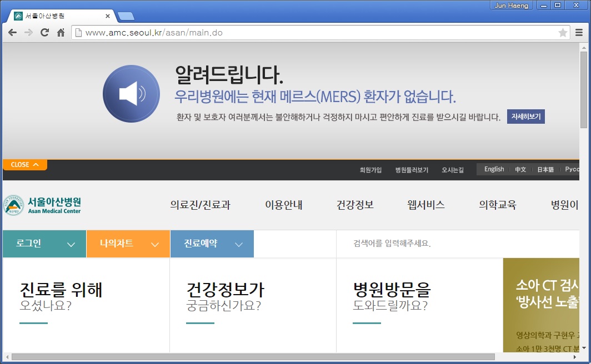
Task: Open the 병원방문을 도와드릴까요? card
Action: click(x=419, y=305)
